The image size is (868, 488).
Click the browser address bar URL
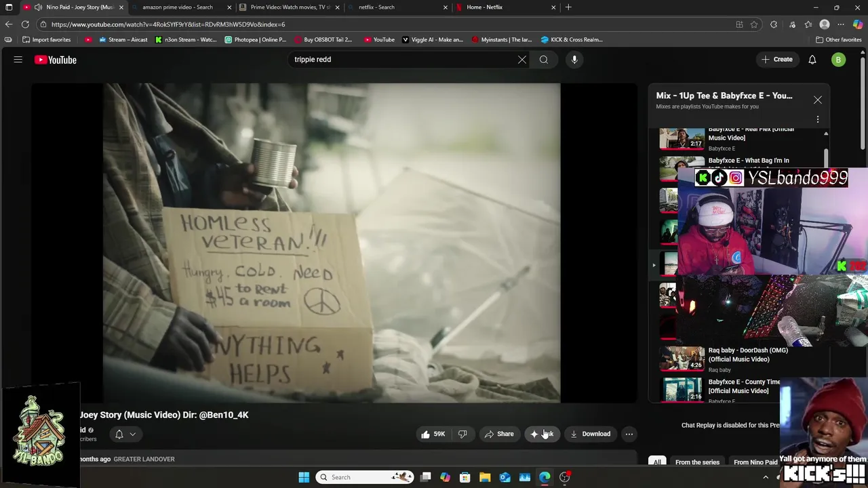click(x=168, y=24)
